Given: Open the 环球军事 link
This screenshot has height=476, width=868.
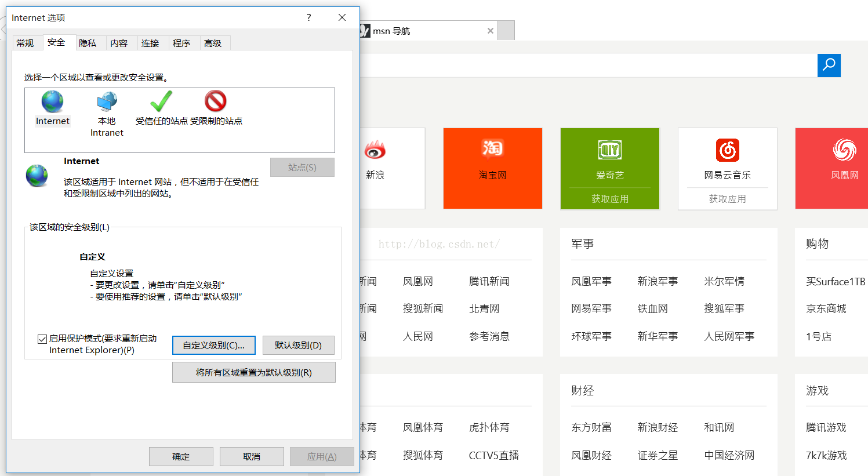Looking at the screenshot, I should click(x=591, y=336).
